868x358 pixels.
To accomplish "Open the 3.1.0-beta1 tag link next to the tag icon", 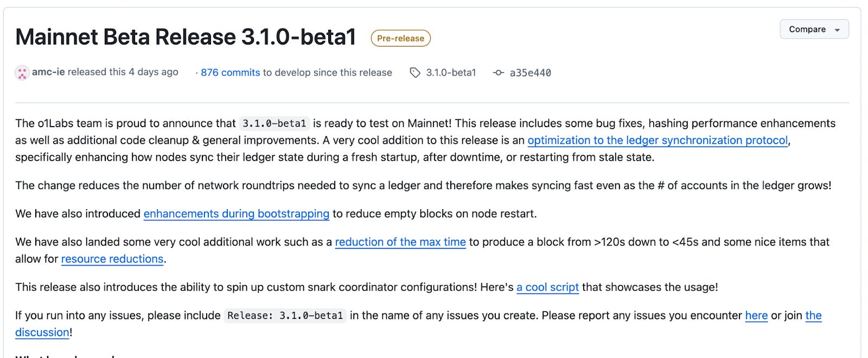I will point(451,73).
